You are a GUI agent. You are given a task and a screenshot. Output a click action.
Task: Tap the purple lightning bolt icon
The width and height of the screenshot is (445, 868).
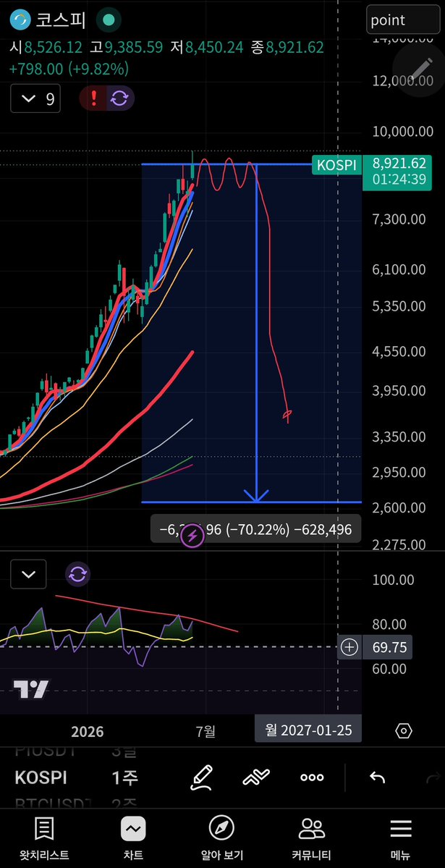coord(192,535)
